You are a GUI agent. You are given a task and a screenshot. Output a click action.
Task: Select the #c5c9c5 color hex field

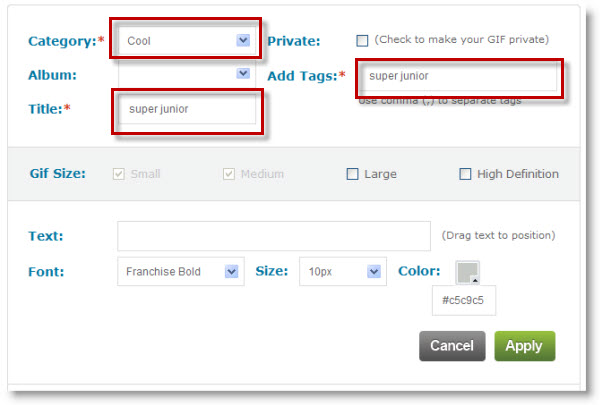point(464,301)
